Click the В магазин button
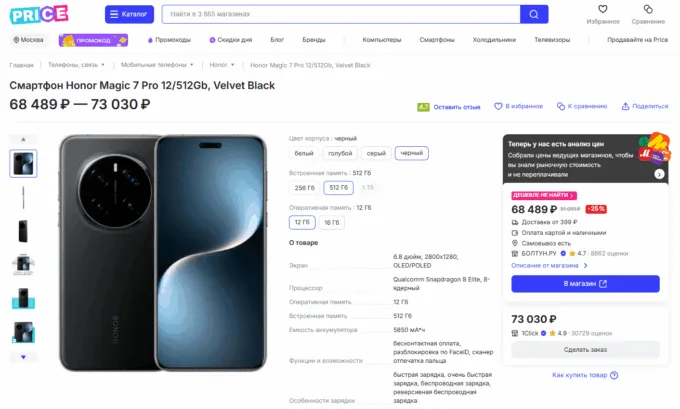Screen dimensions: 680x409 tap(585, 284)
